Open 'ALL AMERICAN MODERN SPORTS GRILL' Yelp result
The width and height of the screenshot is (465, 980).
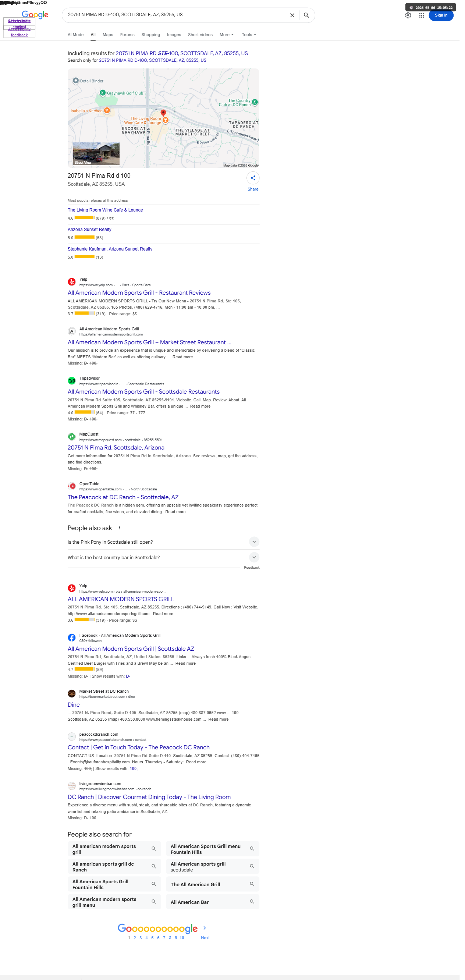tap(122, 606)
